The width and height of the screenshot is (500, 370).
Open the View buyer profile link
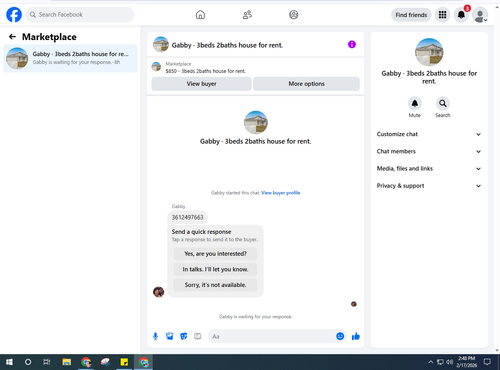280,193
